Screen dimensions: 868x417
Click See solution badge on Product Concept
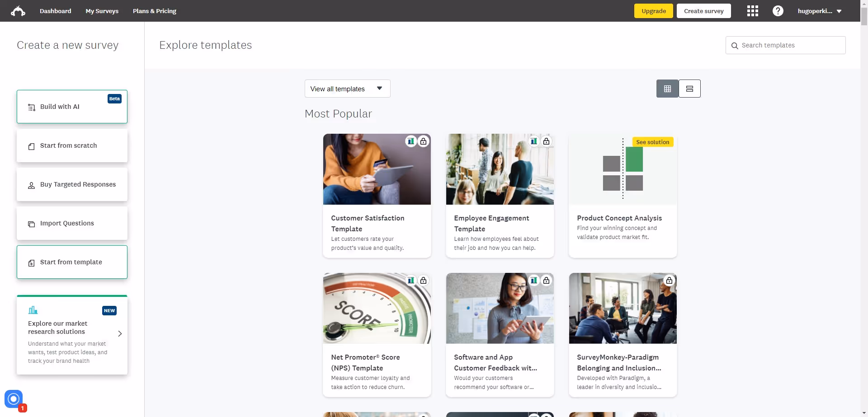pyautogui.click(x=653, y=142)
